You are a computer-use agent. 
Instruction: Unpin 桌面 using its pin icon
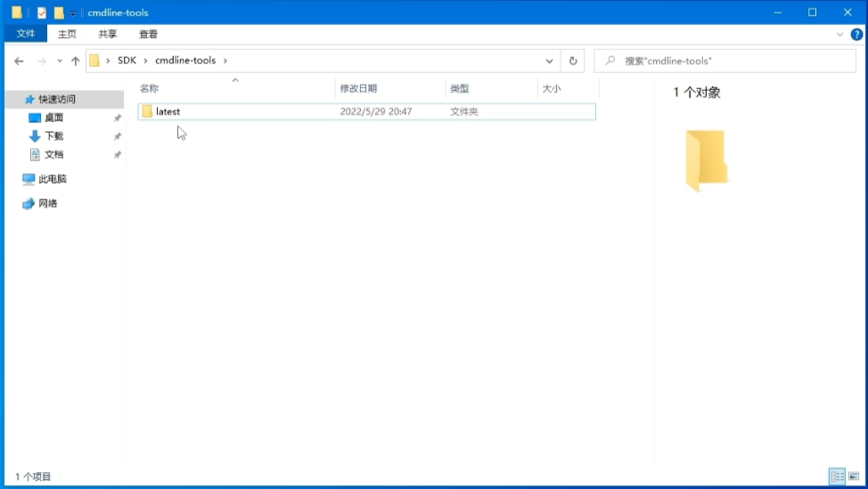pos(118,118)
